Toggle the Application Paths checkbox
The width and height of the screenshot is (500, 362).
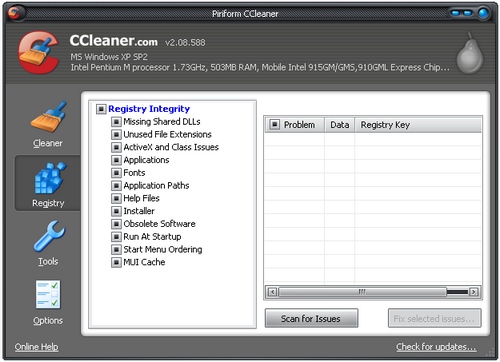116,186
